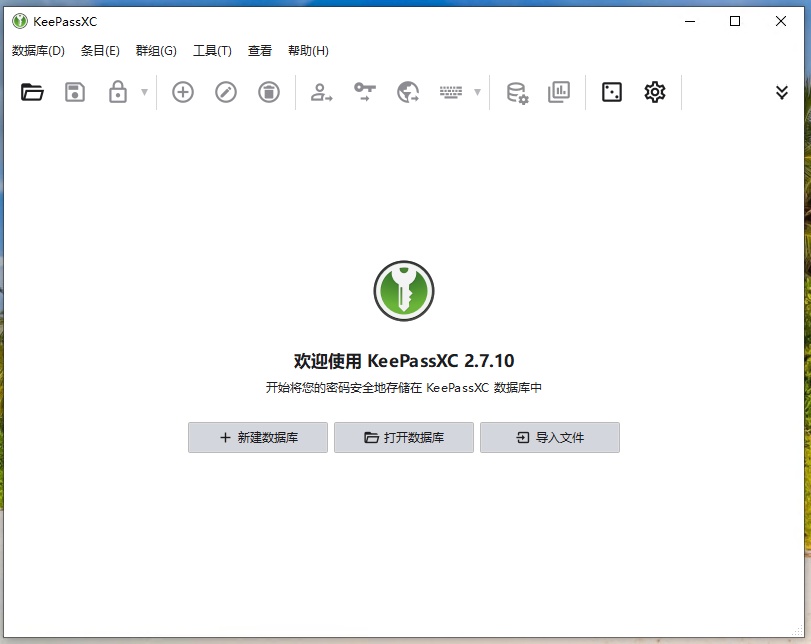Open application settings via the gear icon
This screenshot has width=811, height=644.
(x=655, y=91)
